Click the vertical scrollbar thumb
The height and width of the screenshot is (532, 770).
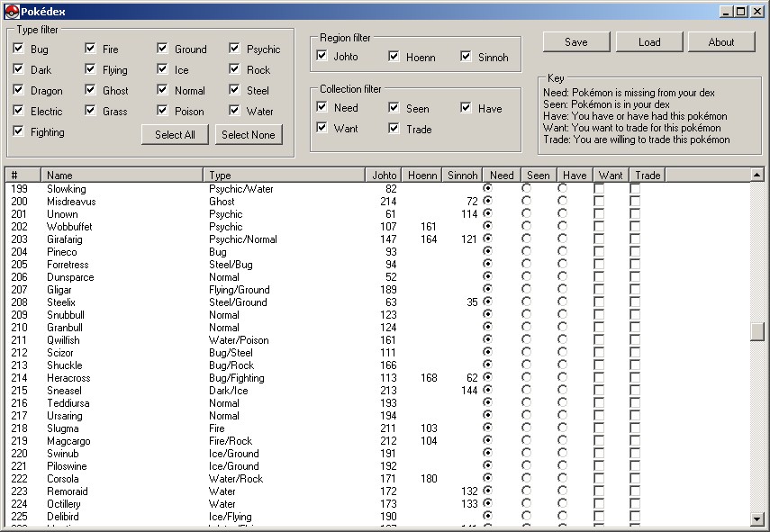(757, 331)
